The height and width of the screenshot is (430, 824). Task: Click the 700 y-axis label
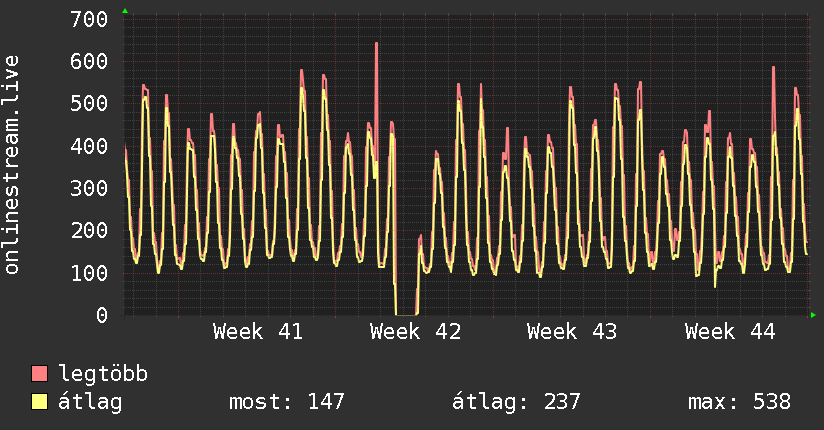[89, 19]
